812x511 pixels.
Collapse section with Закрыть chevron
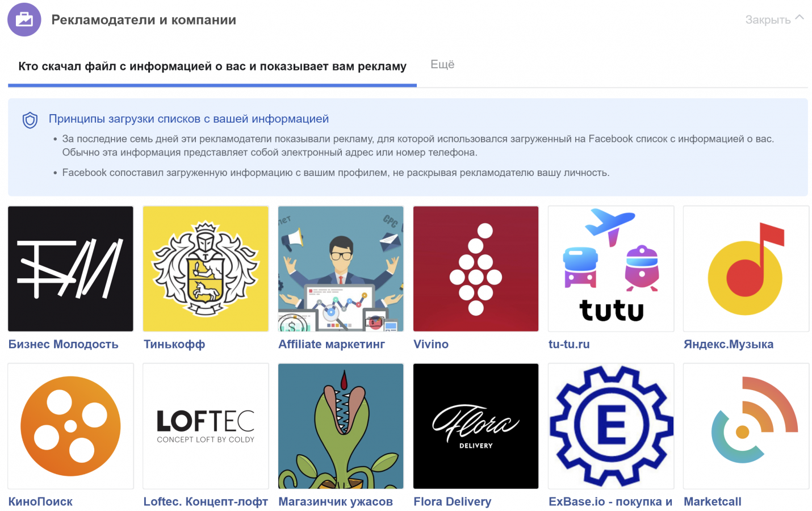(x=775, y=19)
